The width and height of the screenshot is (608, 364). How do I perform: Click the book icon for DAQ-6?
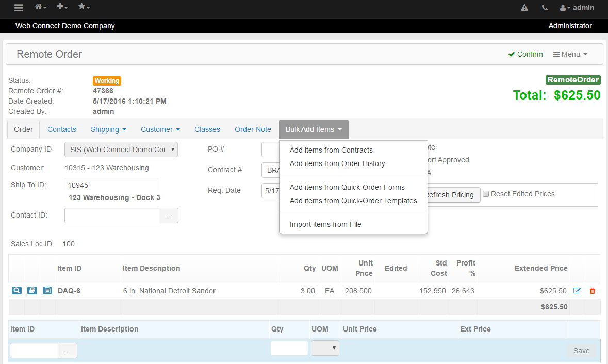tap(32, 291)
